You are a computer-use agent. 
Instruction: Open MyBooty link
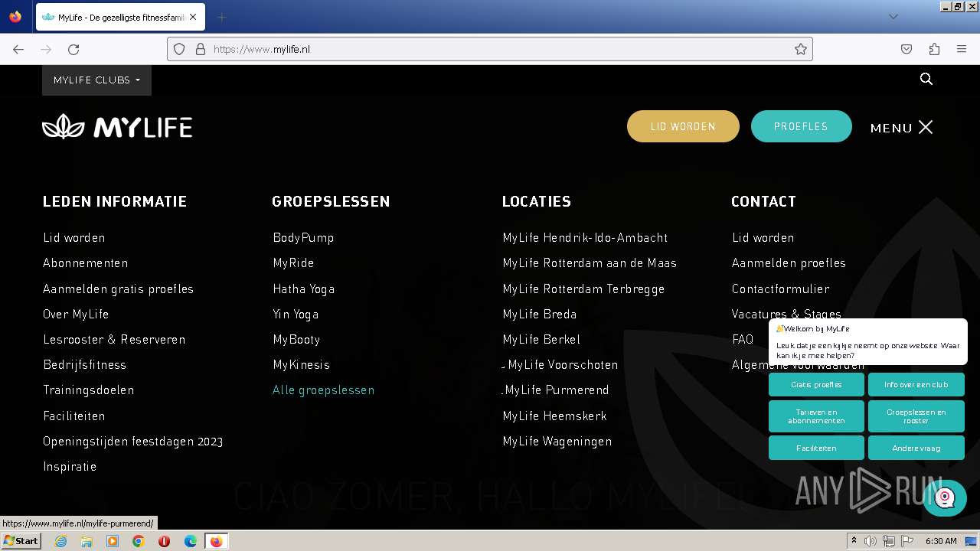click(296, 339)
